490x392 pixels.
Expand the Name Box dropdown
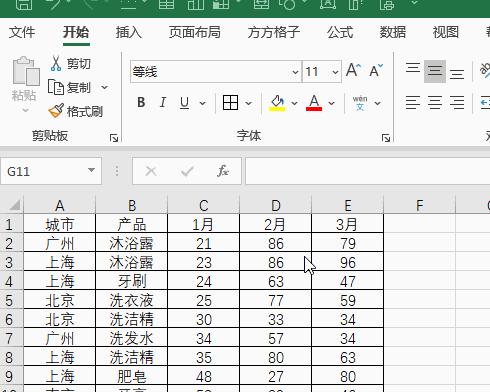(x=91, y=170)
